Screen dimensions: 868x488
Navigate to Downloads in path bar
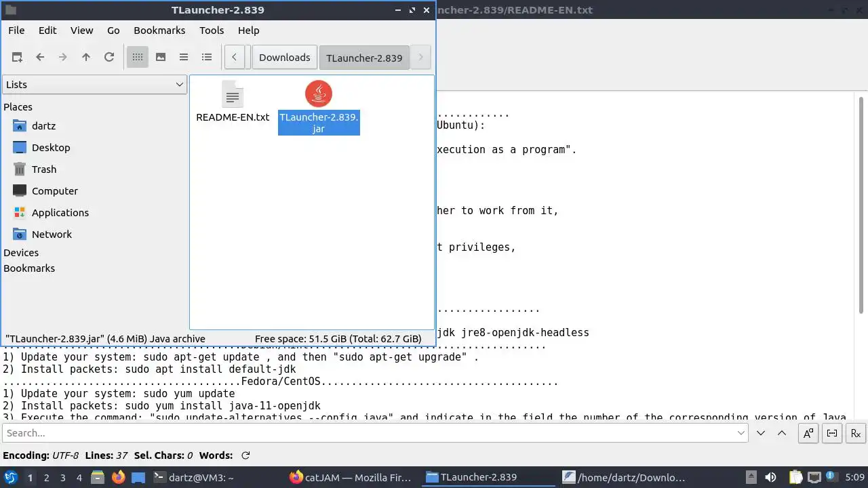coord(285,58)
